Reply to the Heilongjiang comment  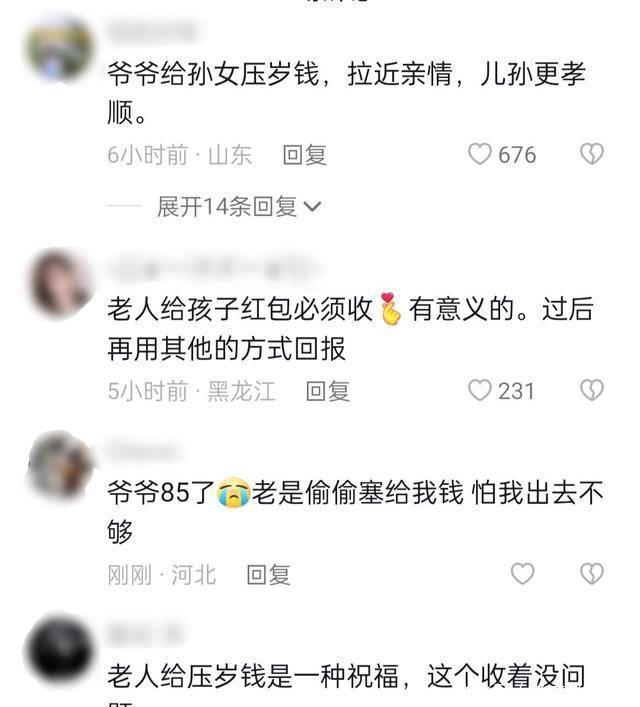click(x=327, y=391)
